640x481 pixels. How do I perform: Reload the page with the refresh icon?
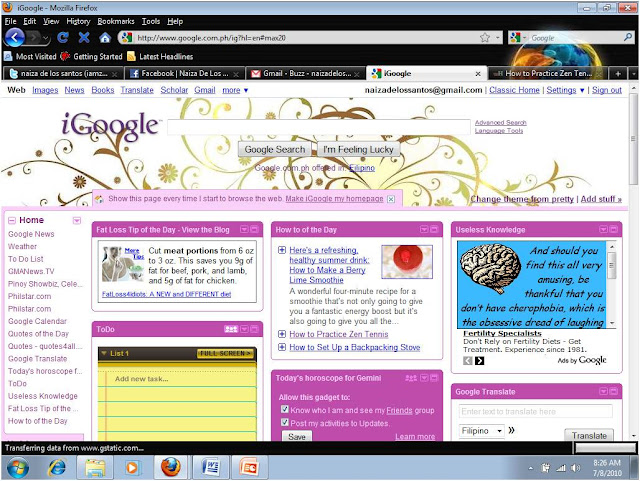point(63,38)
